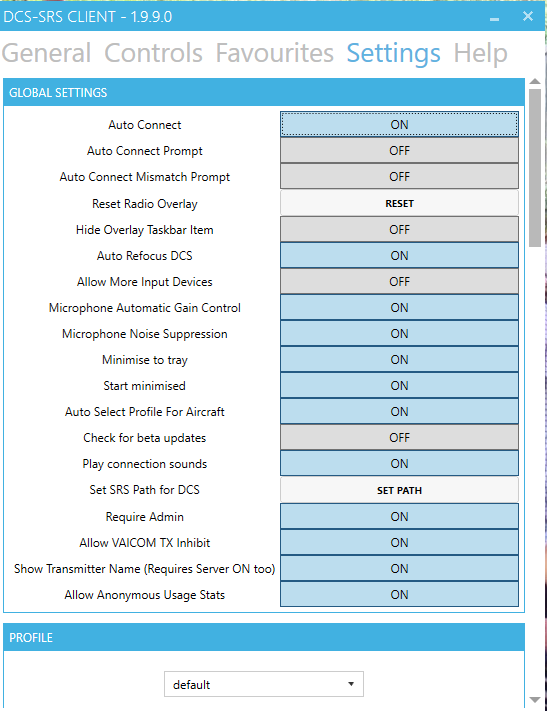Click the scrollbar up arrow
This screenshot has height=711, width=547.
coord(535,82)
